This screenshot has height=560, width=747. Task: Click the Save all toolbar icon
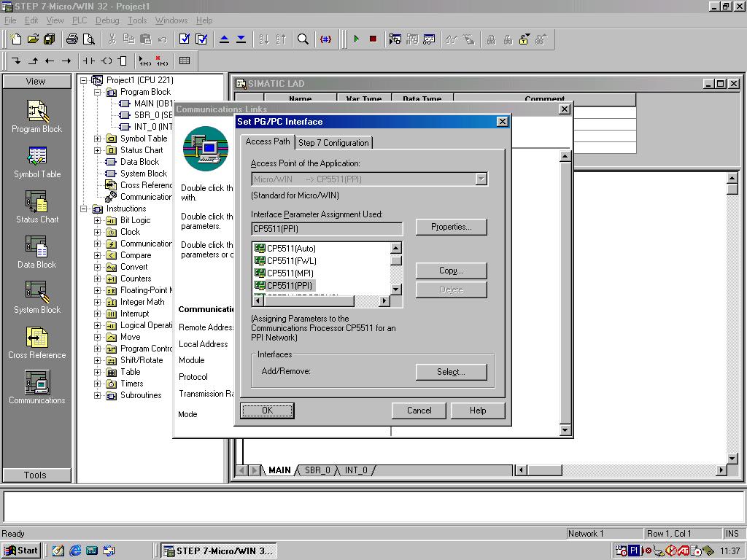[x=50, y=39]
